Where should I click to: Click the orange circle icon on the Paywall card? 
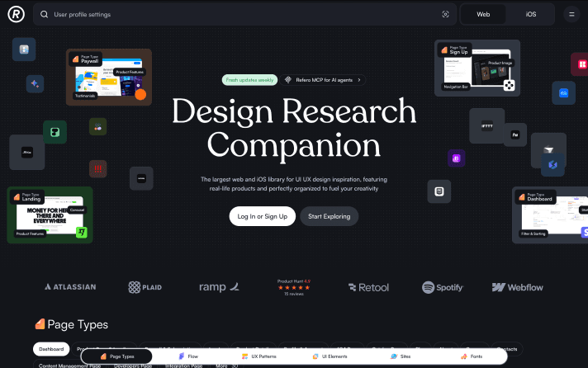click(x=140, y=94)
